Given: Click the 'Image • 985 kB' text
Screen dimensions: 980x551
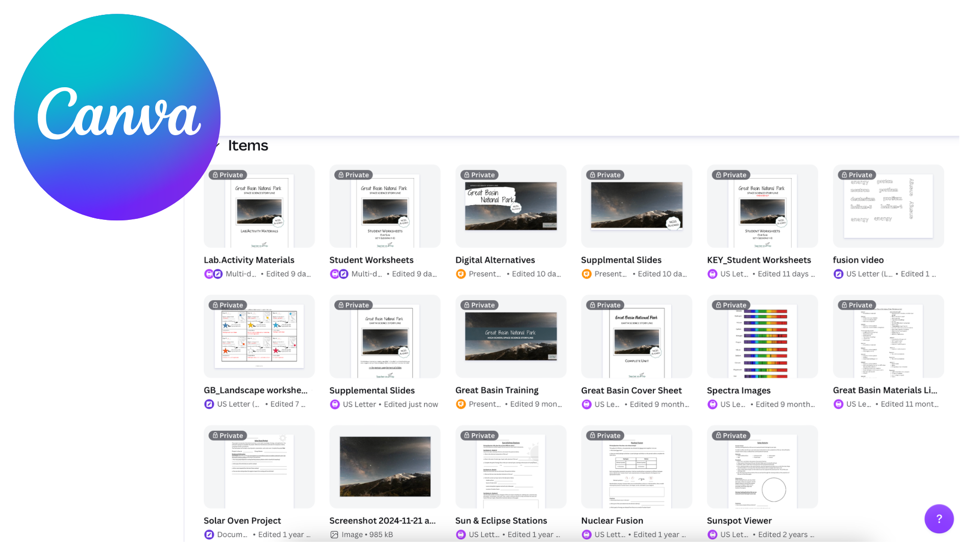Looking at the screenshot, I should (x=367, y=535).
